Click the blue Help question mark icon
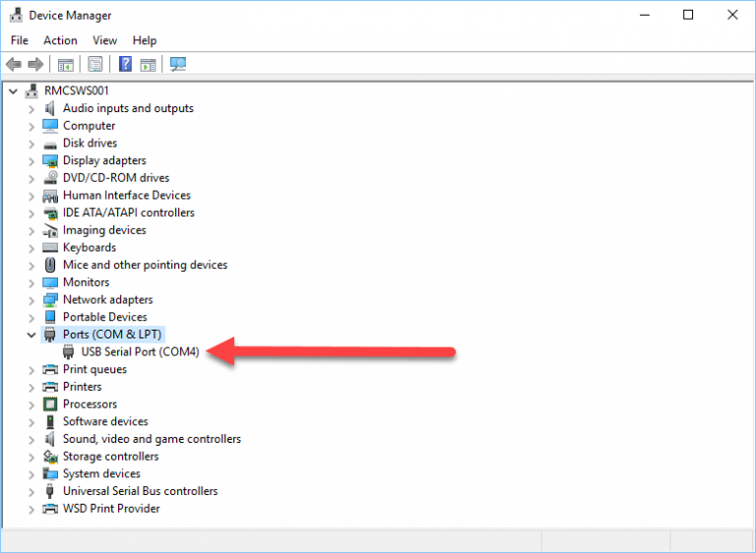756x553 pixels. point(125,64)
